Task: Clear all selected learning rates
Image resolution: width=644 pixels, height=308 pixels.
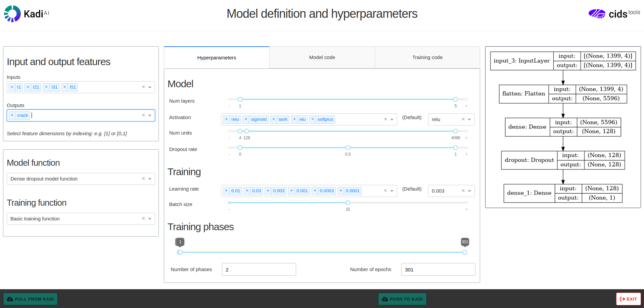Action: (x=385, y=191)
